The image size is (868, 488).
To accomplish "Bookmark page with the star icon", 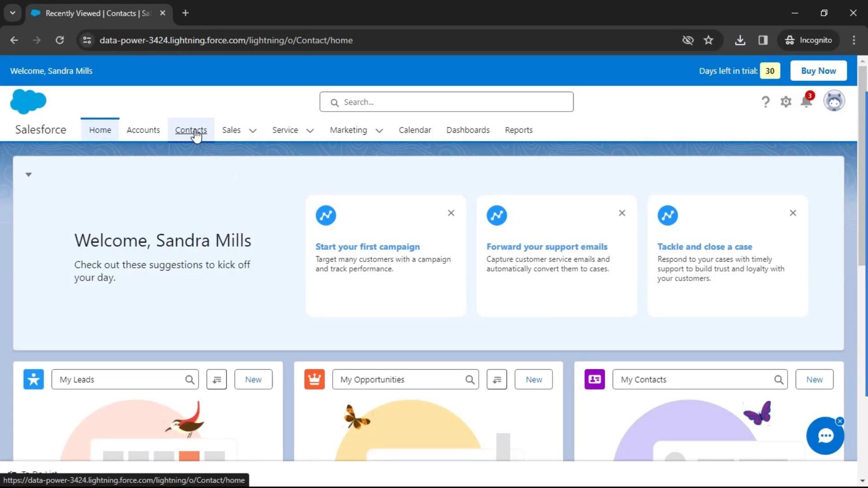I will (x=708, y=40).
